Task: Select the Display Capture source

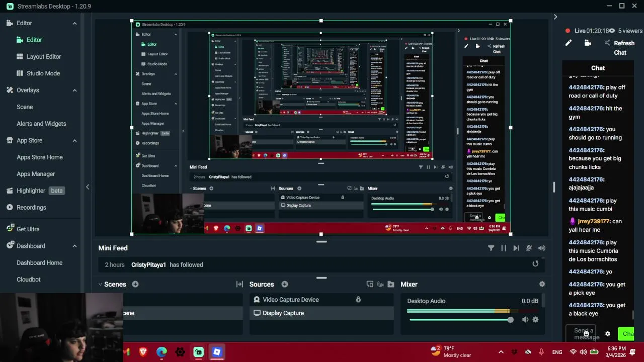Action: [x=321, y=313]
